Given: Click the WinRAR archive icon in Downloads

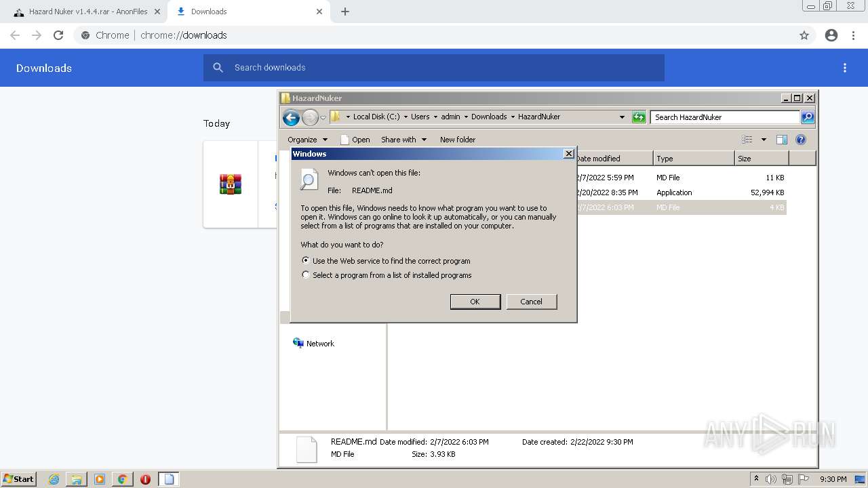Looking at the screenshot, I should (x=231, y=184).
